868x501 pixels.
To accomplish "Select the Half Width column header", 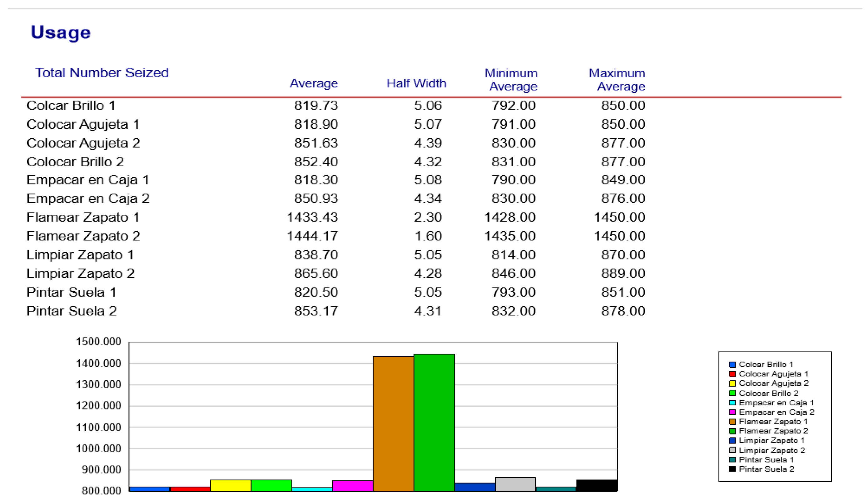I will click(416, 83).
